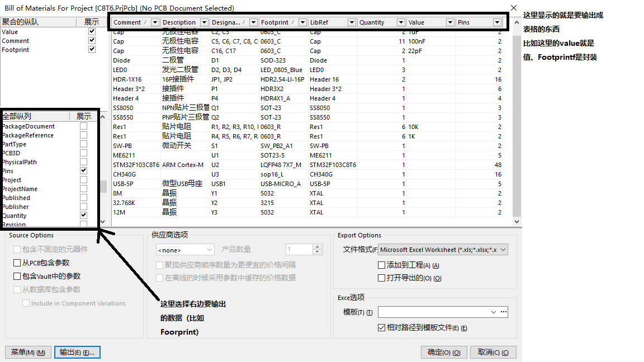Check the 添加到工程 option
The image size is (644, 362).
[x=382, y=265]
